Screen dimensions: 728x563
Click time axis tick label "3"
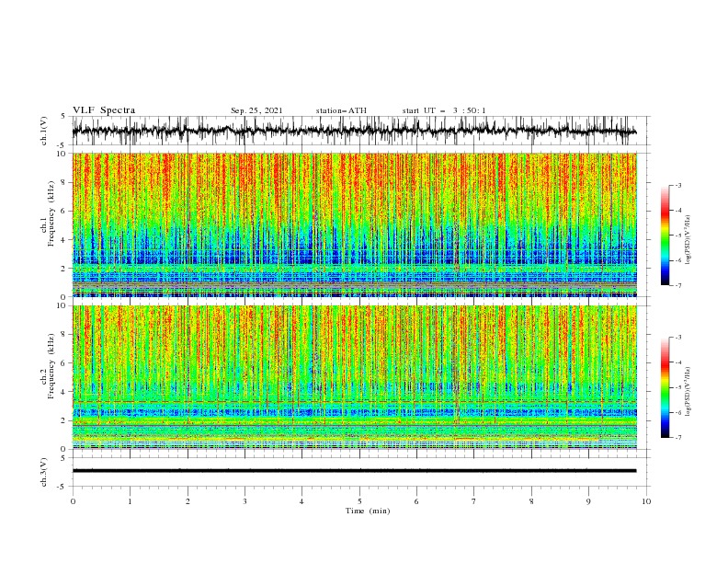tap(245, 501)
